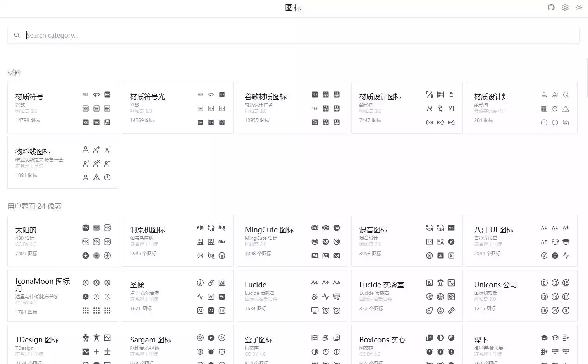This screenshot has width=588, height=364.
Task: Open the 谷歌材质图标 collection
Action: click(x=292, y=108)
